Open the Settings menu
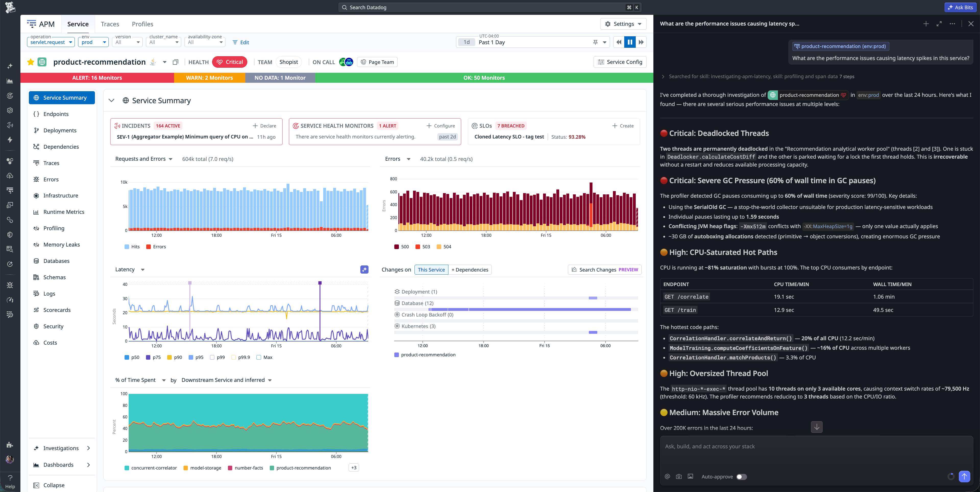Image resolution: width=980 pixels, height=492 pixels. pos(623,24)
